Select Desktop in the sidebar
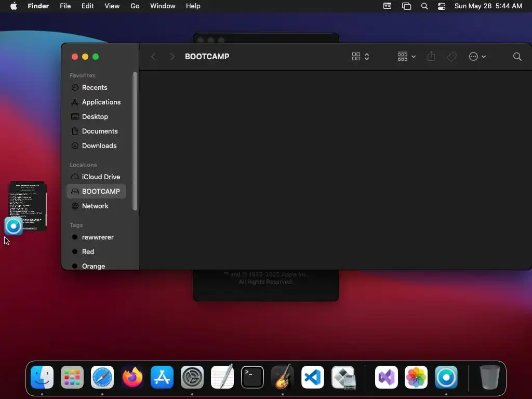The width and height of the screenshot is (532, 399). (x=96, y=117)
